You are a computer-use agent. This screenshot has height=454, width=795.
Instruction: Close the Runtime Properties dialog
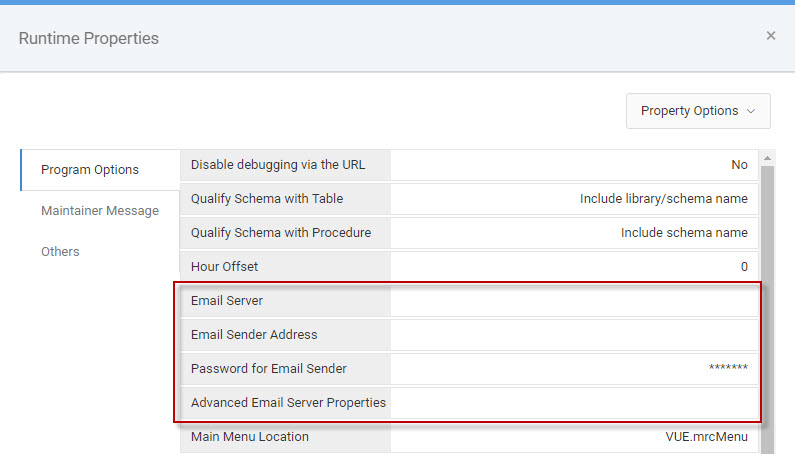tap(771, 36)
